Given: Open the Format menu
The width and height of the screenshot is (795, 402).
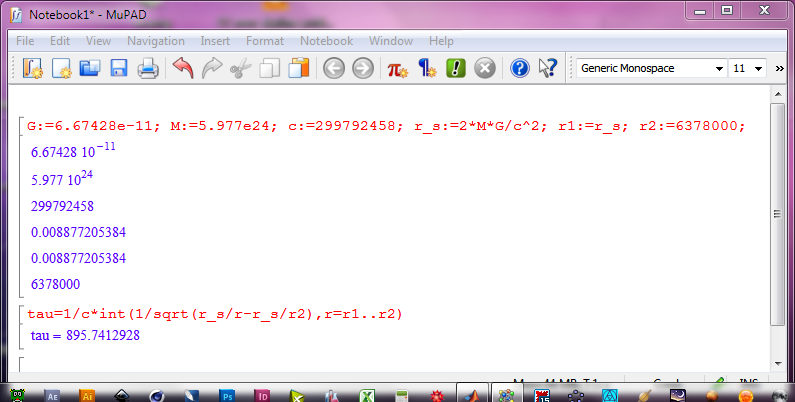Looking at the screenshot, I should (x=264, y=41).
